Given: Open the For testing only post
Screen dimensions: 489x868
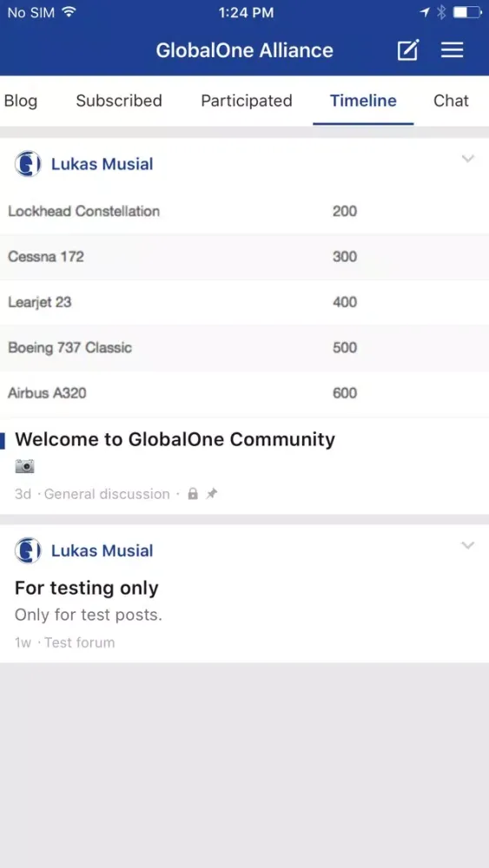Looking at the screenshot, I should [86, 588].
